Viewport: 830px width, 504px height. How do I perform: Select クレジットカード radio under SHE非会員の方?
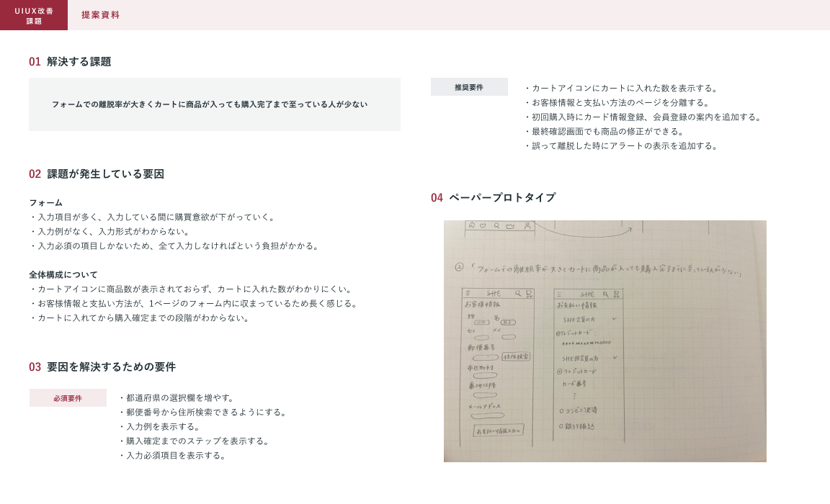(559, 372)
